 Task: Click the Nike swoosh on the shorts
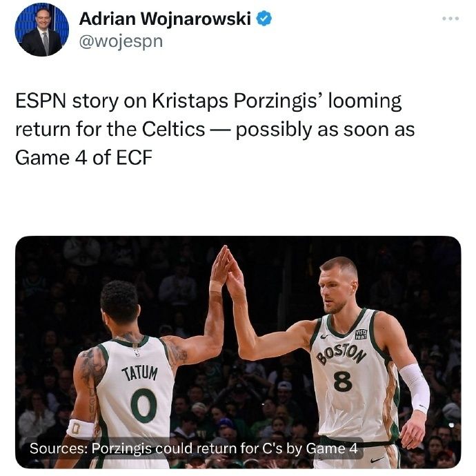point(377,460)
